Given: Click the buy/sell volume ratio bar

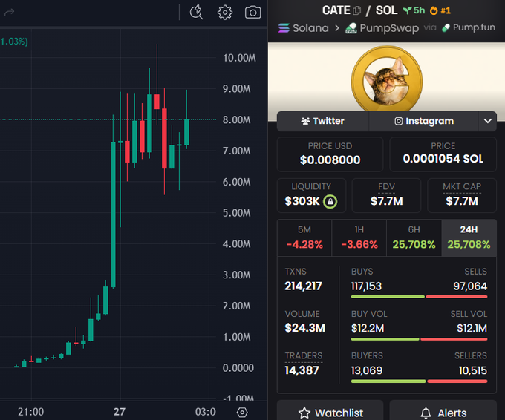Looking at the screenshot, I should (419, 339).
